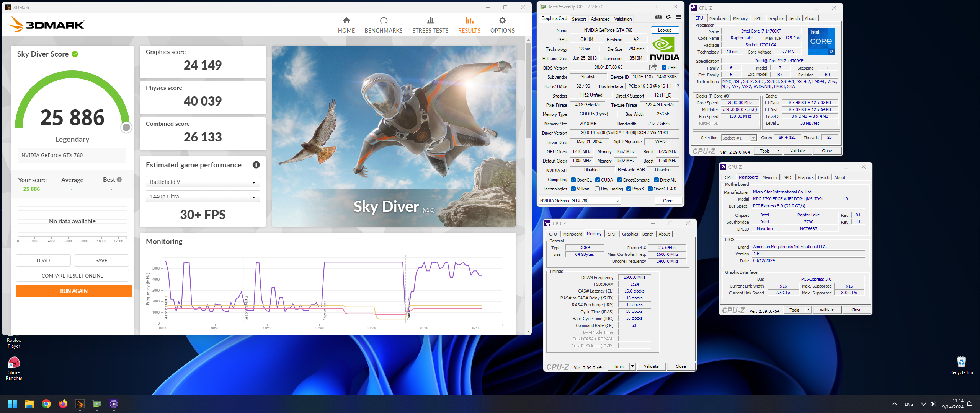This screenshot has height=413, width=980.
Task: Toggle the DirectCompute checkbox in GPU-Z
Action: (x=619, y=180)
